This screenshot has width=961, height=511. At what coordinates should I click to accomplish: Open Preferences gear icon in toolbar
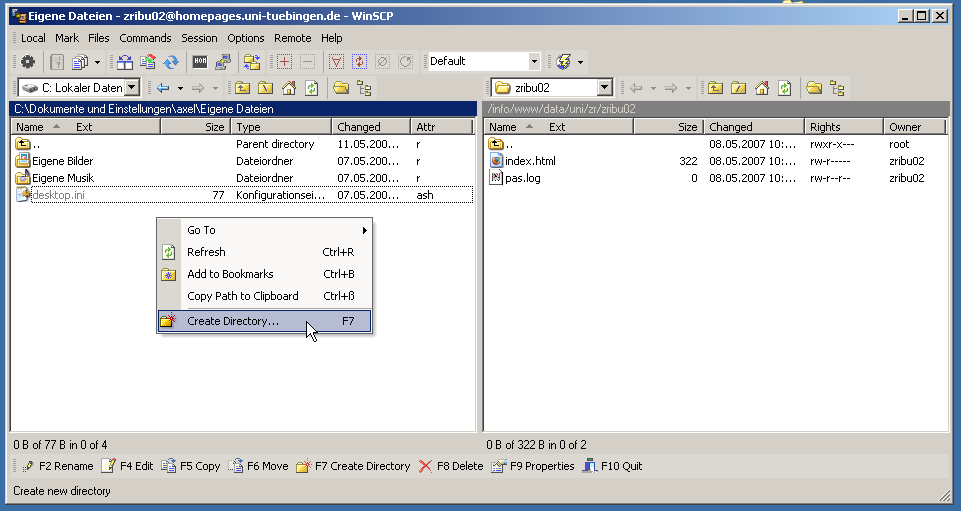tap(28, 61)
